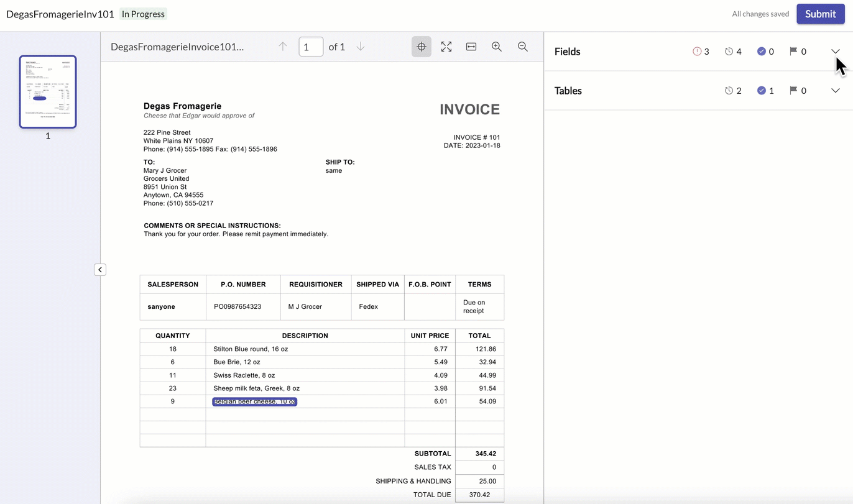Click the 'All changes saved' status text

pyautogui.click(x=760, y=14)
